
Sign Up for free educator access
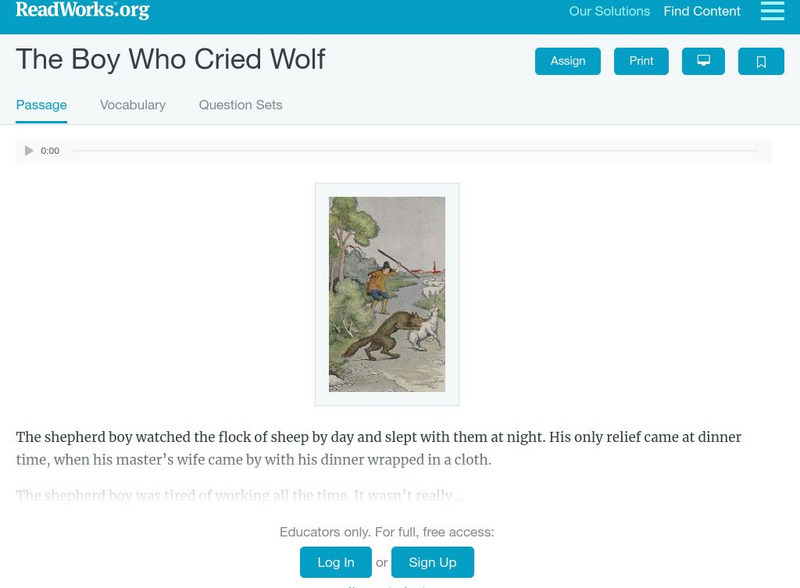[432, 562]
